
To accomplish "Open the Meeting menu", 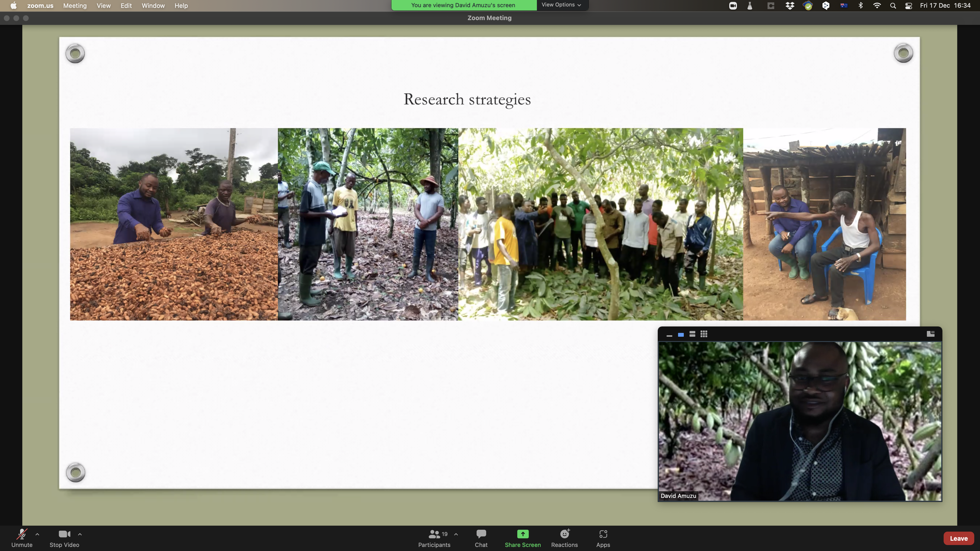I will click(x=75, y=6).
